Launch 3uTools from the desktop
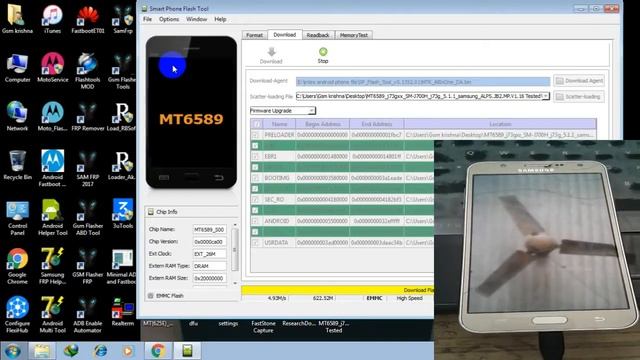The height and width of the screenshot is (360, 640). tap(123, 214)
